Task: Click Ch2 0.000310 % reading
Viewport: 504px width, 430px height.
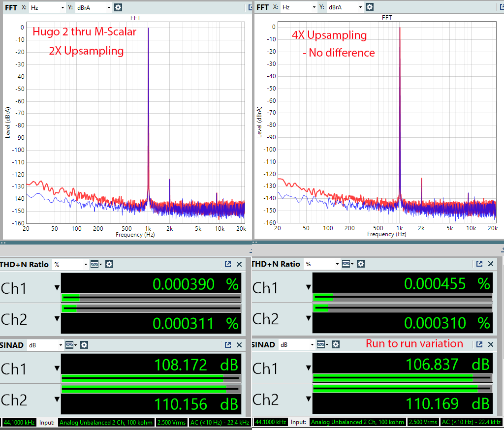Action: [447, 323]
